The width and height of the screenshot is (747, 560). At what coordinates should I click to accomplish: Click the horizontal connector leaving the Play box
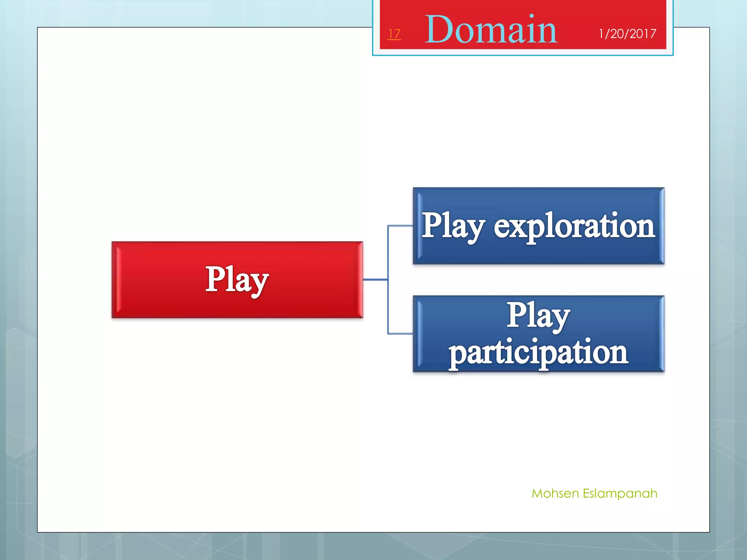point(375,280)
